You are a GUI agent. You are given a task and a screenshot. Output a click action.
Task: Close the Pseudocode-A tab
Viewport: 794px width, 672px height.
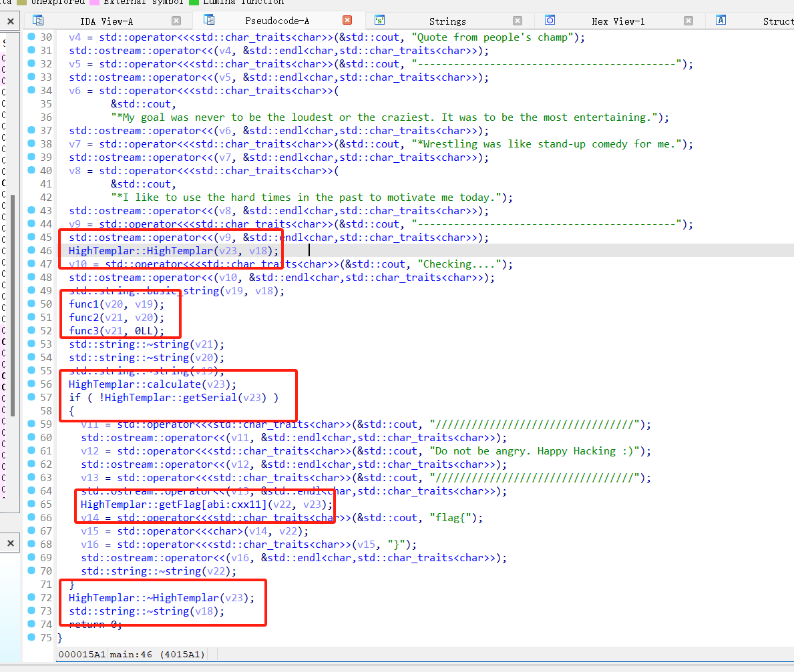(347, 20)
